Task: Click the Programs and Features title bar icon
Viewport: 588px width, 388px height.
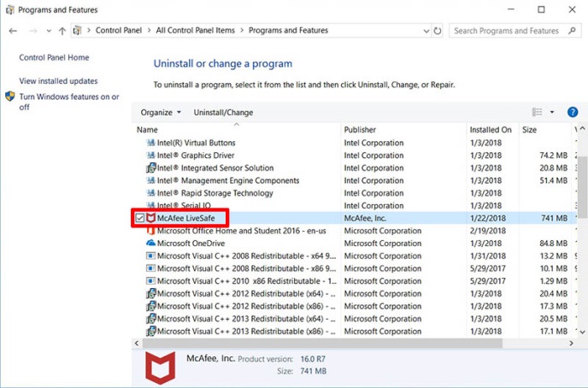Action: tap(9, 9)
